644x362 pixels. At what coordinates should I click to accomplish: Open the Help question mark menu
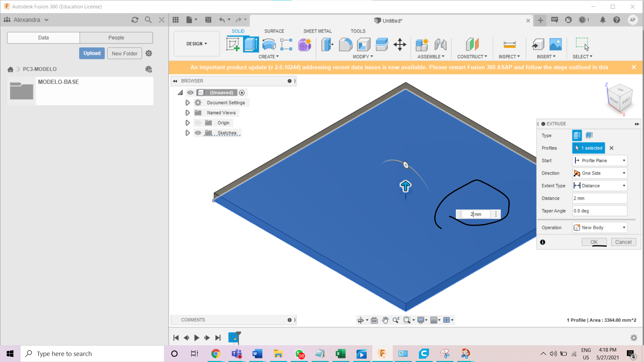[x=616, y=20]
